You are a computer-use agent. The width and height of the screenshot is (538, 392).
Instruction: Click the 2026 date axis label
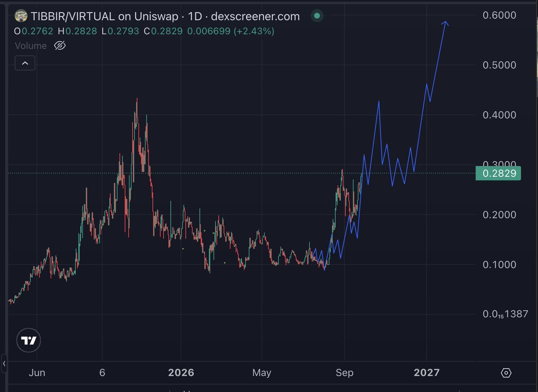click(x=181, y=373)
